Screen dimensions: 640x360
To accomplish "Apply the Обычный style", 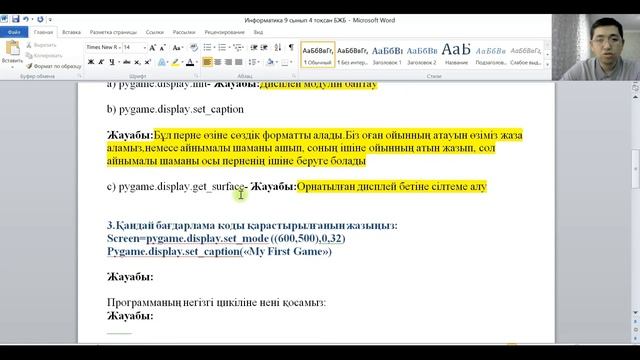I will pos(318,54).
